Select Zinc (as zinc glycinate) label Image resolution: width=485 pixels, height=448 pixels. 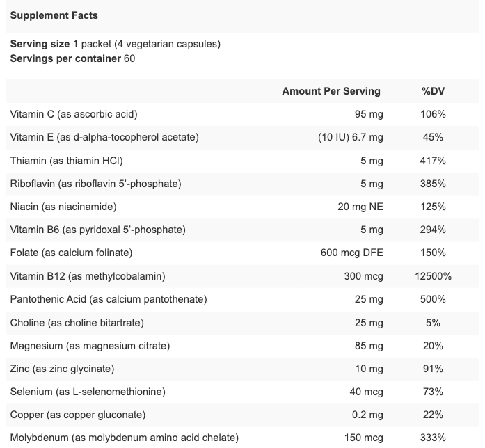click(62, 369)
